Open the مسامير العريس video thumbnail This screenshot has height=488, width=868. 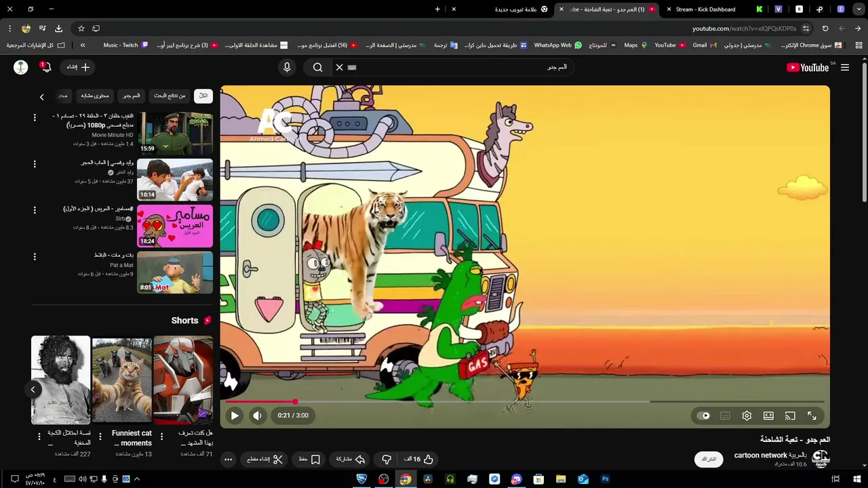(175, 226)
